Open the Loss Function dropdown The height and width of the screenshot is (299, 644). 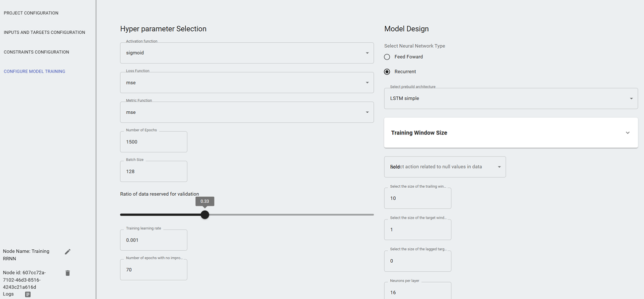[x=246, y=83]
